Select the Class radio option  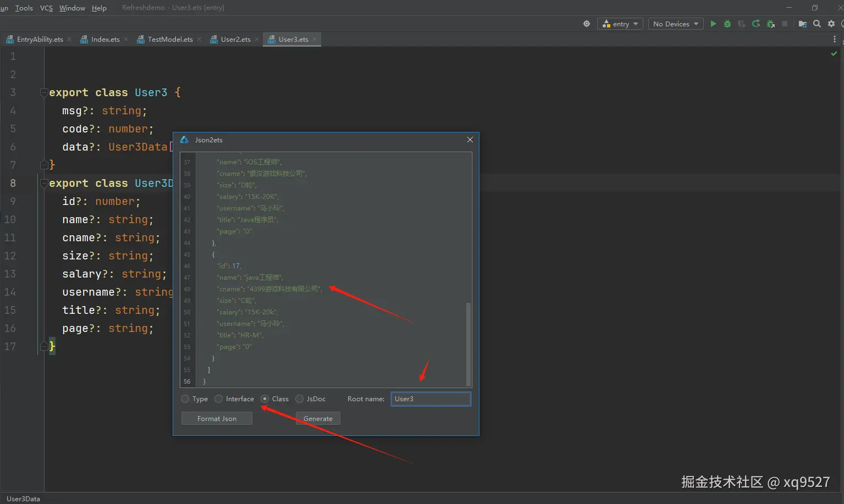pos(264,399)
